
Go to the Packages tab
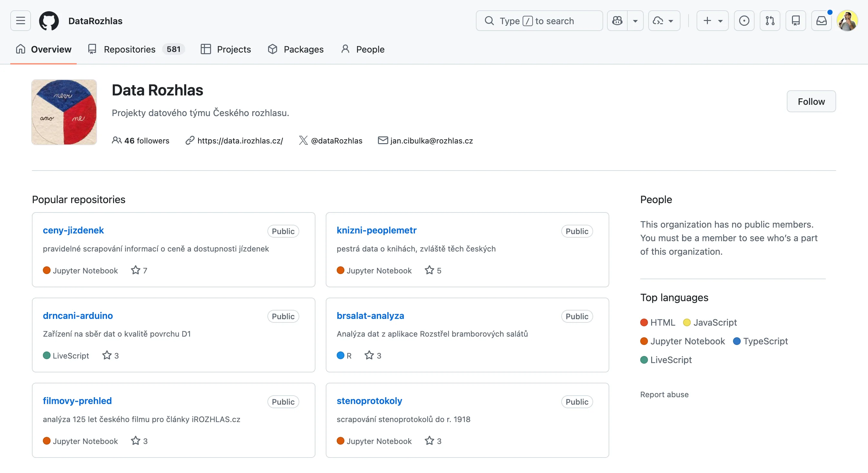[x=295, y=49]
